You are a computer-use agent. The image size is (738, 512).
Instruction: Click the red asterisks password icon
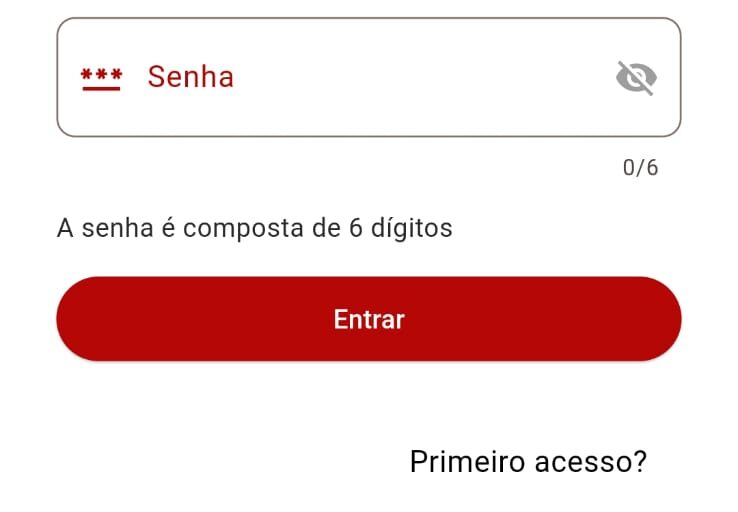[x=101, y=78]
